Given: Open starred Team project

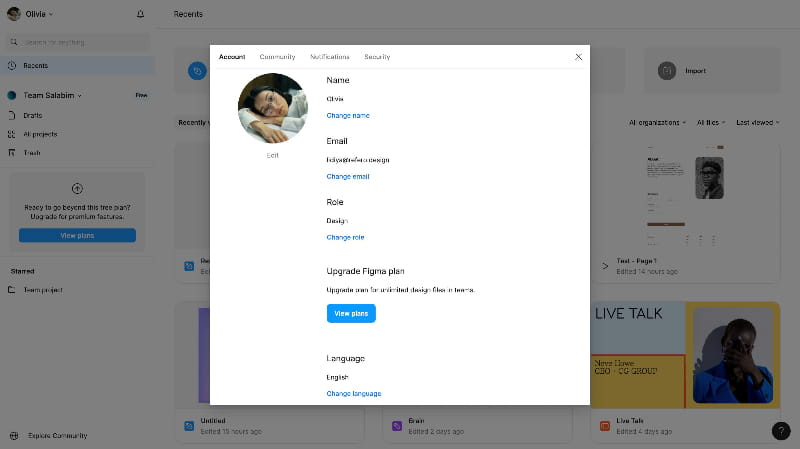Looking at the screenshot, I should pyautogui.click(x=43, y=290).
